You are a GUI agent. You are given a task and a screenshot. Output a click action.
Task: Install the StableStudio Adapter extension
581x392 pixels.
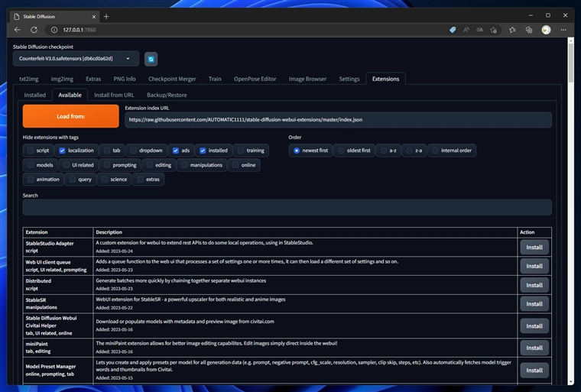[x=534, y=247]
